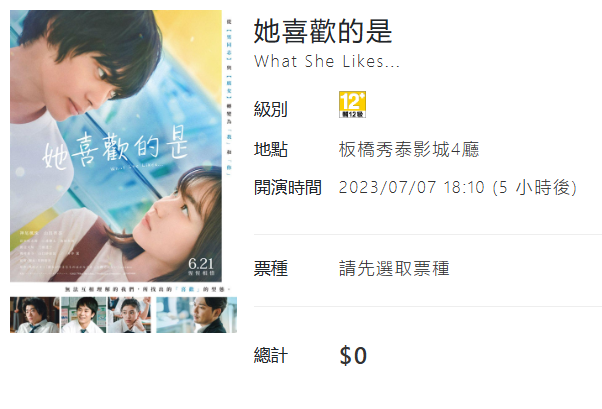The width and height of the screenshot is (602, 409).
Task: Click the 總計 total label
Action: tap(271, 355)
